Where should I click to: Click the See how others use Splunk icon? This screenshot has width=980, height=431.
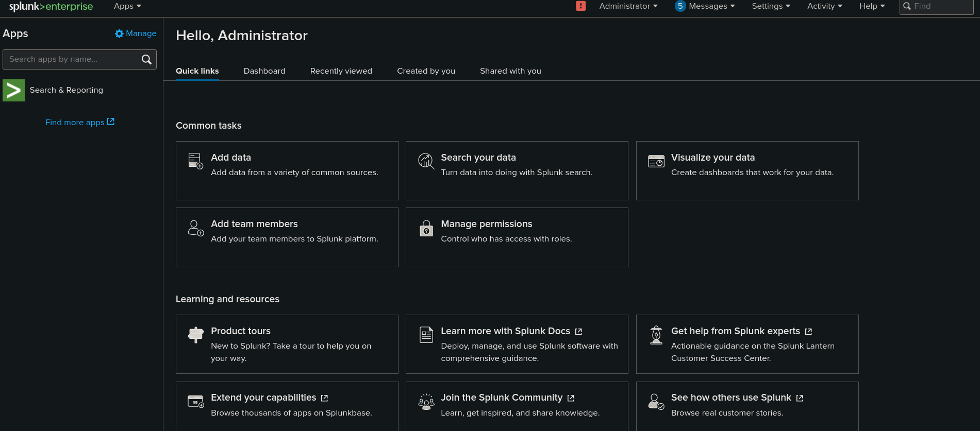coord(656,402)
